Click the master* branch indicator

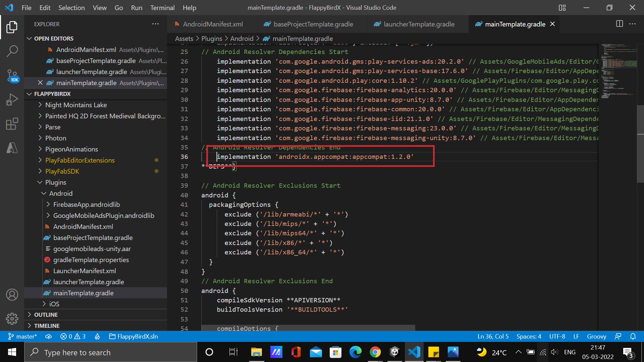22,337
